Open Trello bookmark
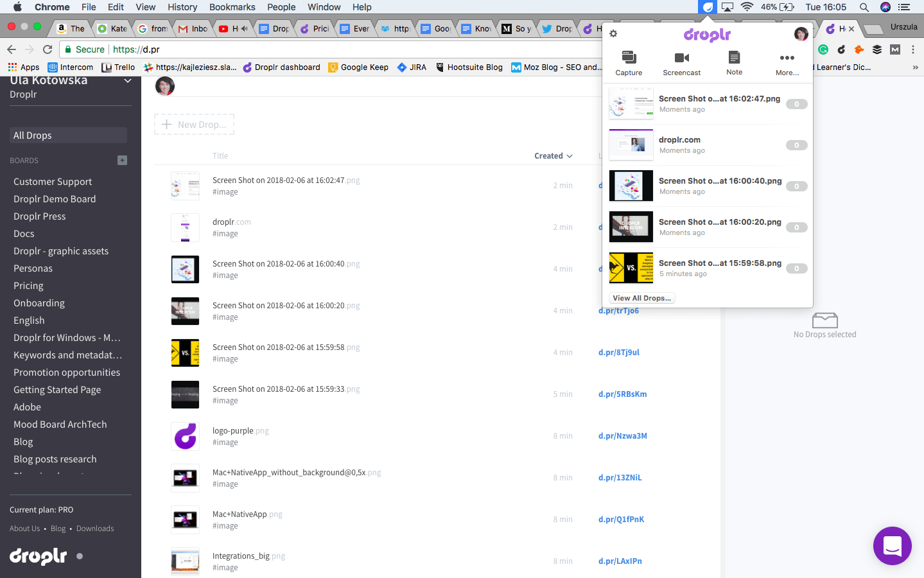 (x=118, y=67)
